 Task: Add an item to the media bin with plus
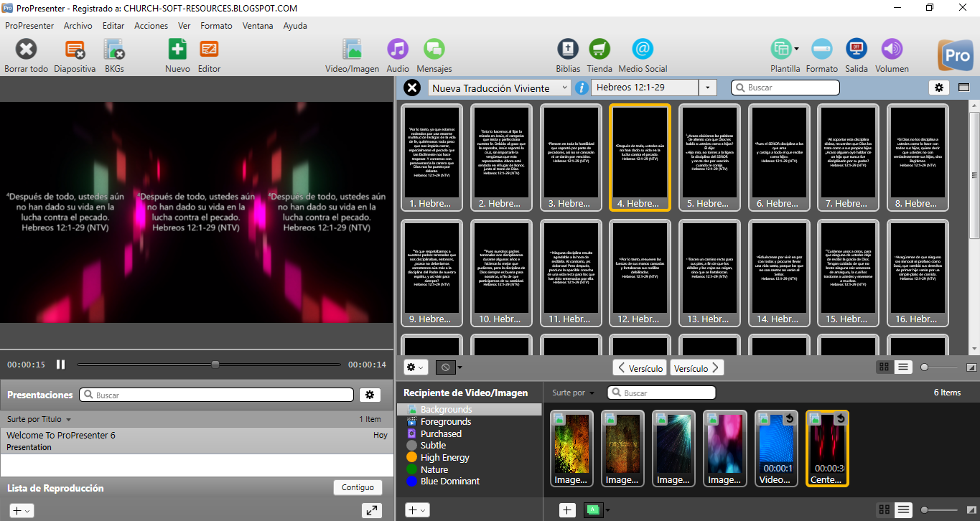(567, 510)
